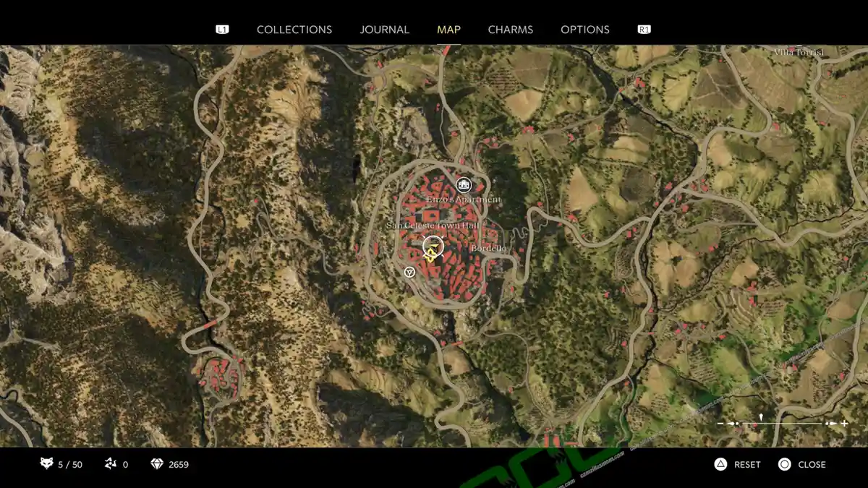The height and width of the screenshot is (488, 868).
Task: Click the CLOSE label
Action: coord(812,465)
